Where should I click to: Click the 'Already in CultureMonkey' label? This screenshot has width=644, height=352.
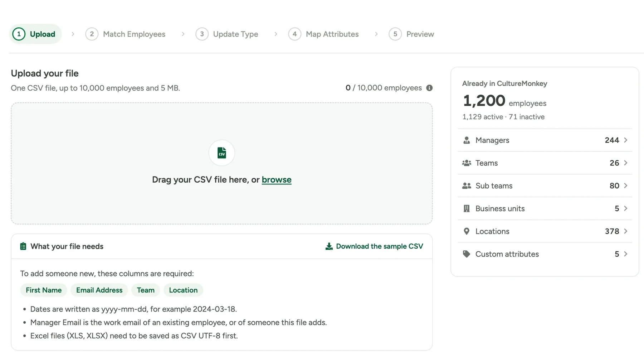pos(504,83)
